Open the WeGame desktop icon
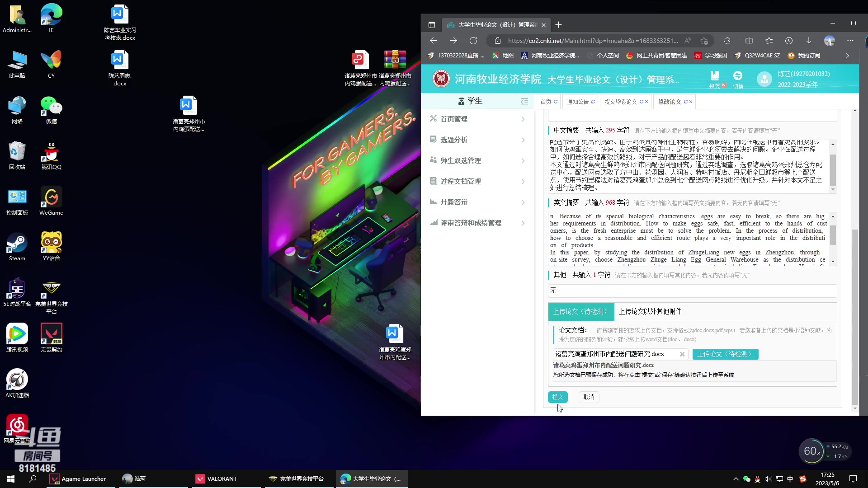This screenshot has width=868, height=488. tap(51, 201)
